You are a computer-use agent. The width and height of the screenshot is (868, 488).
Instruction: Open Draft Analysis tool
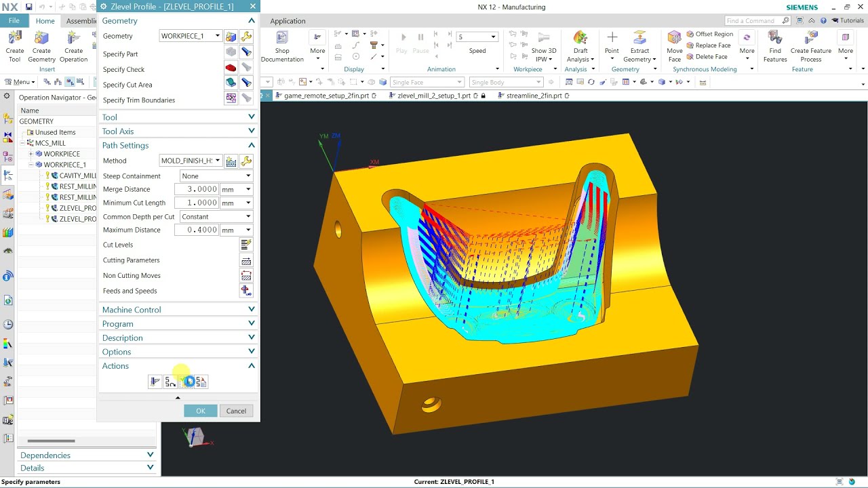[x=580, y=37]
